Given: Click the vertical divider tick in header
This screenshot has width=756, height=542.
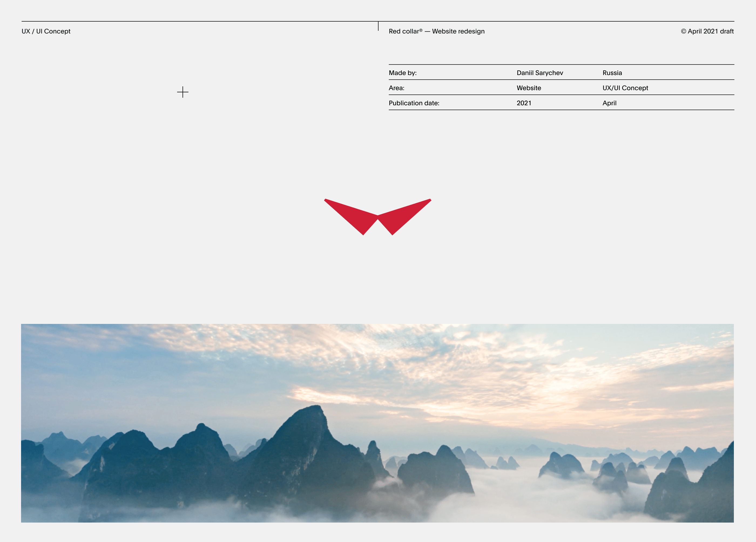Looking at the screenshot, I should (378, 26).
